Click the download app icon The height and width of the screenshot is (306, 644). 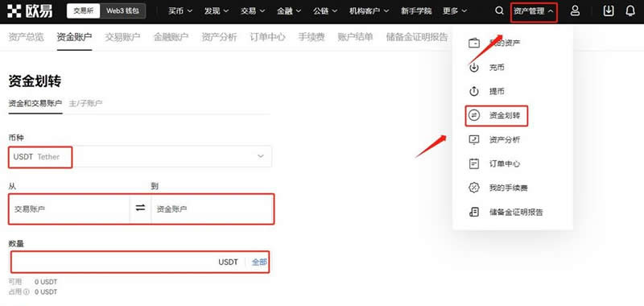(609, 11)
